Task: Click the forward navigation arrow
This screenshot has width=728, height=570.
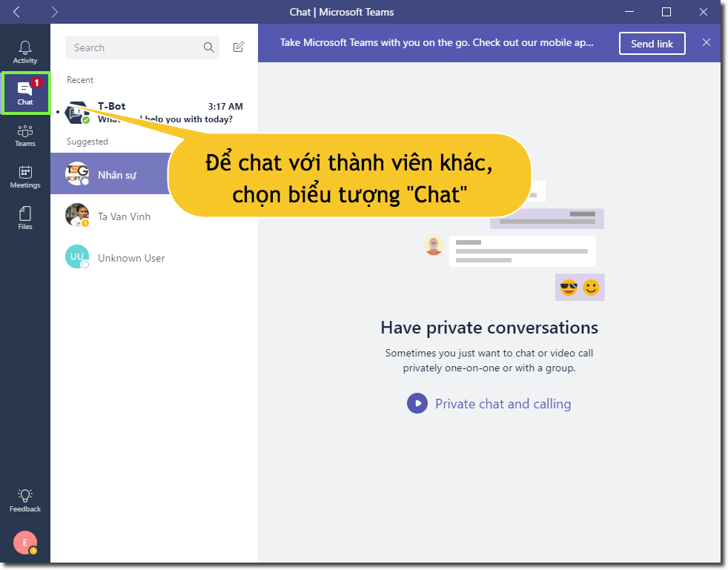Action: 55,12
